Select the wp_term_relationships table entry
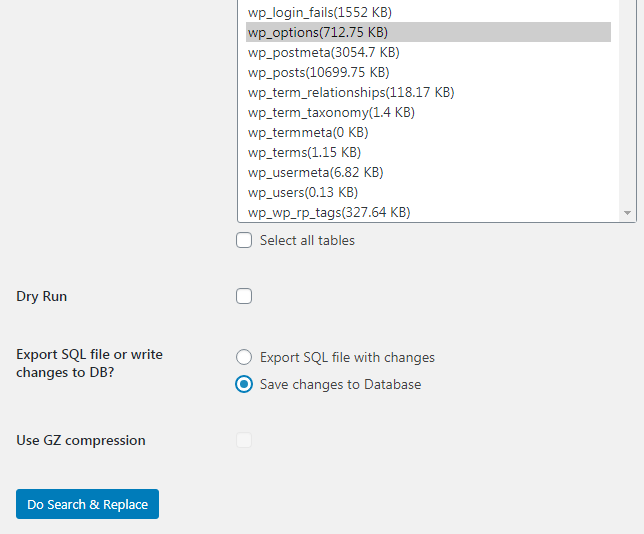 click(428, 92)
